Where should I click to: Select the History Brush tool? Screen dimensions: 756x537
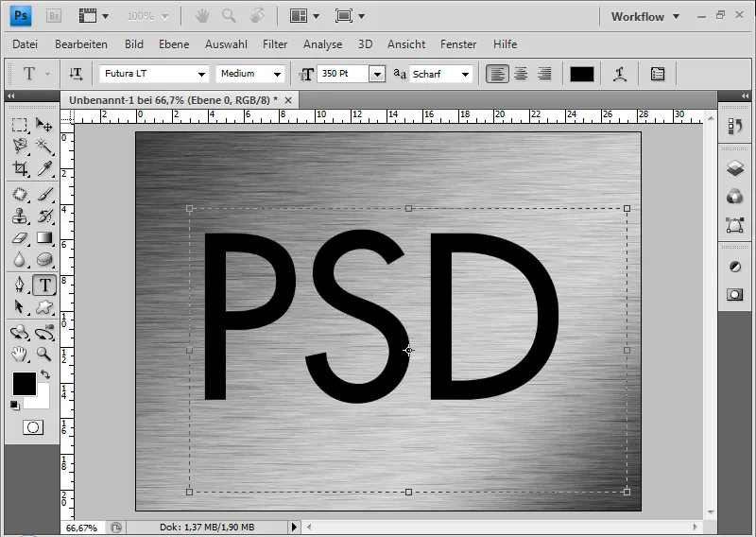pos(44,217)
